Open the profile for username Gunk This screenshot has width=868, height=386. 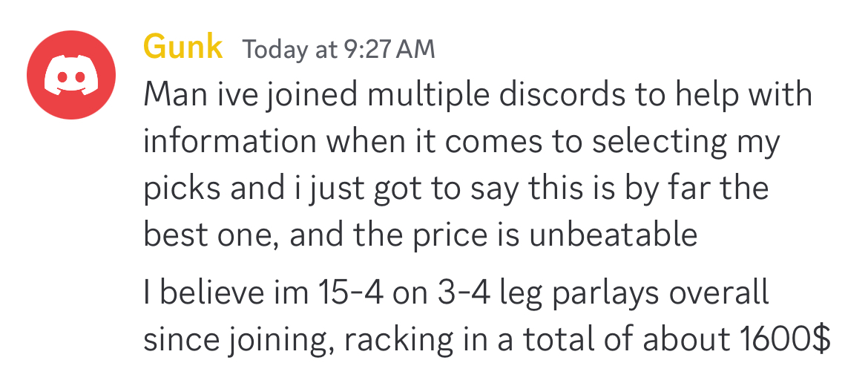(183, 47)
